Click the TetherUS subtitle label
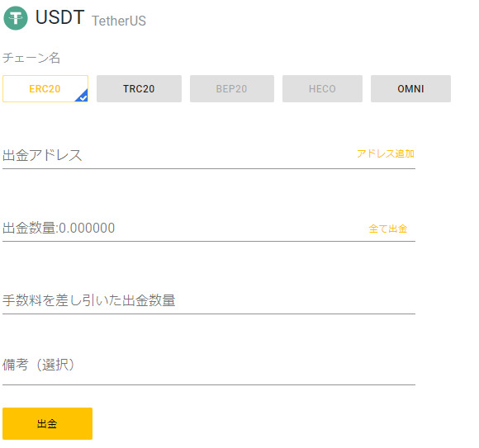The width and height of the screenshot is (479, 448). click(x=119, y=21)
